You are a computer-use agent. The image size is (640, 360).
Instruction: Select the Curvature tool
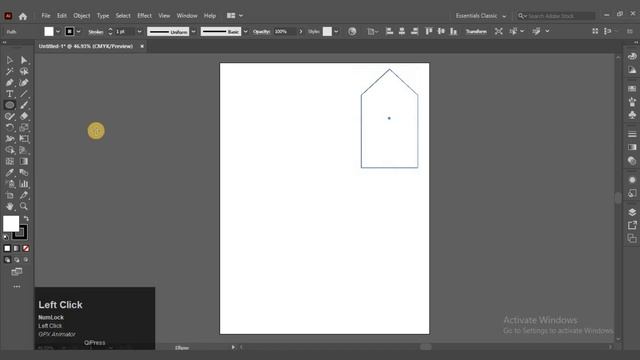[x=24, y=83]
